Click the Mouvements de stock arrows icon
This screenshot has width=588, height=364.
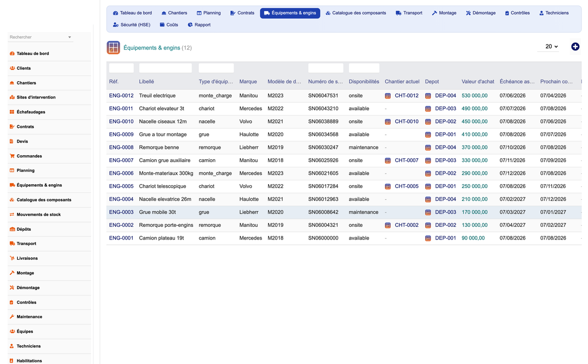12,215
